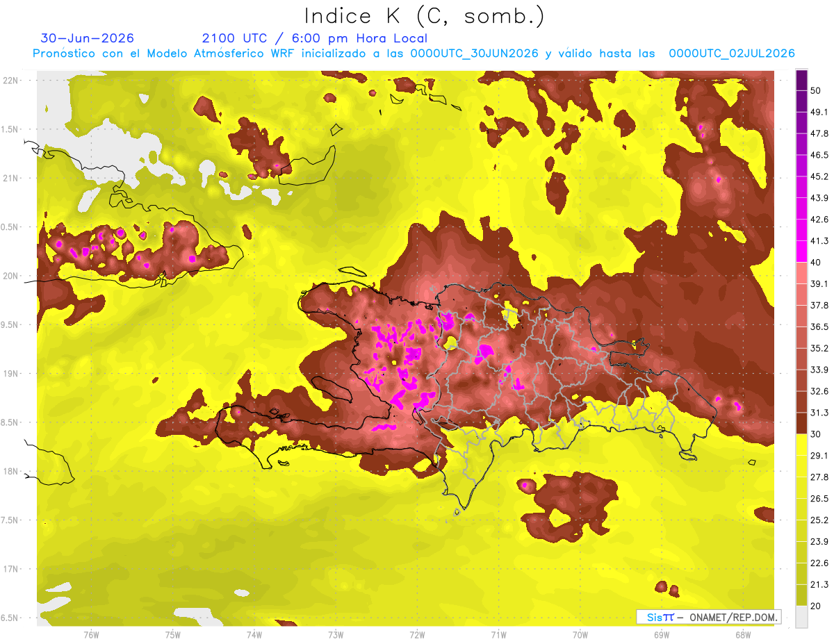Click the colorbar value "49.1"
834x644 pixels.
(x=819, y=112)
